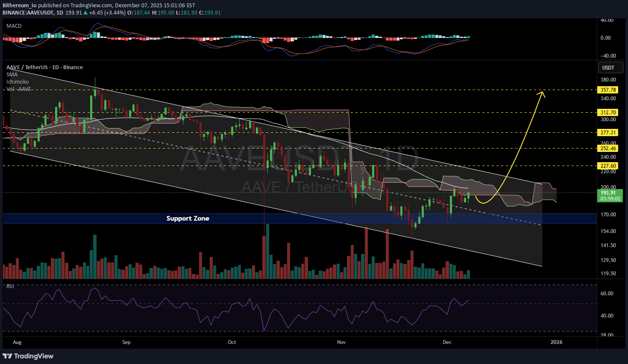Click the green 193.91 current price label
Screen dimensions: 628x364
[x=610, y=193]
